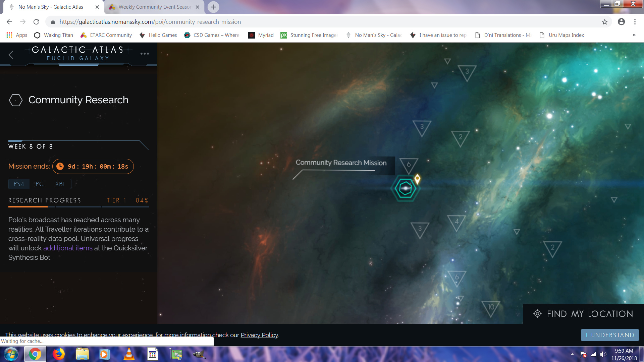Show more bookmarks overflow chevron
Image resolution: width=644 pixels, height=362 pixels.
(634, 35)
